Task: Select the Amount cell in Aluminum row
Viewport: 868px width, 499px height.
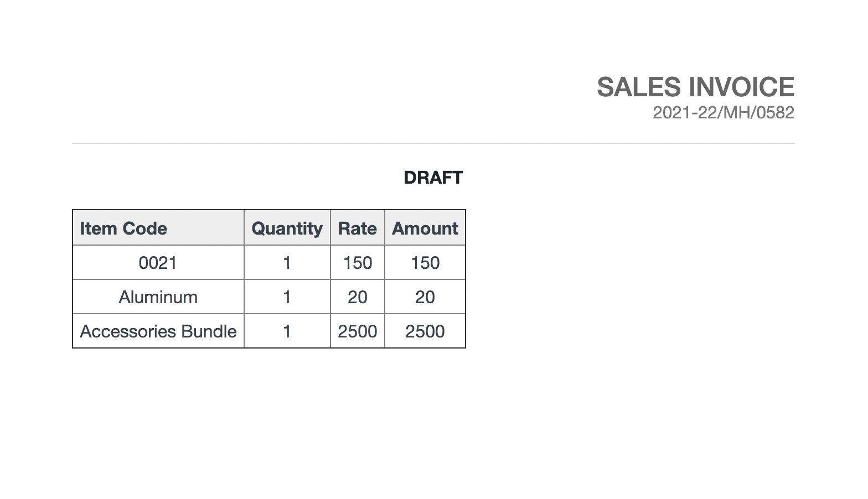Action: click(x=425, y=297)
